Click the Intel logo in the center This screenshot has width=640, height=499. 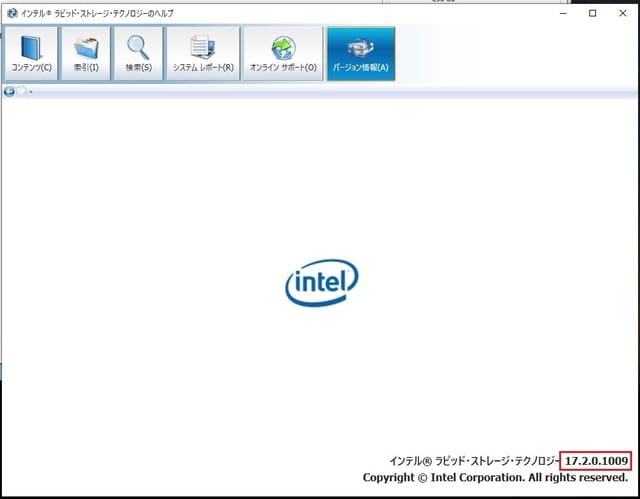point(322,282)
